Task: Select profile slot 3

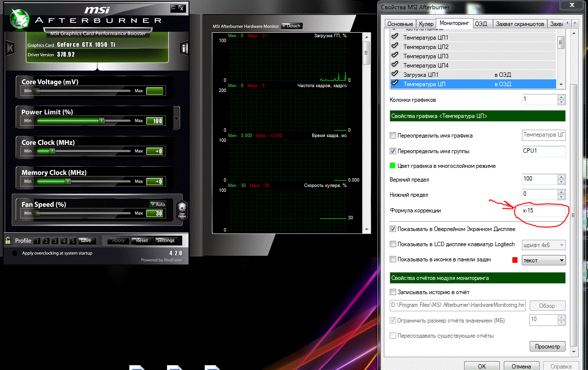Action: point(55,241)
